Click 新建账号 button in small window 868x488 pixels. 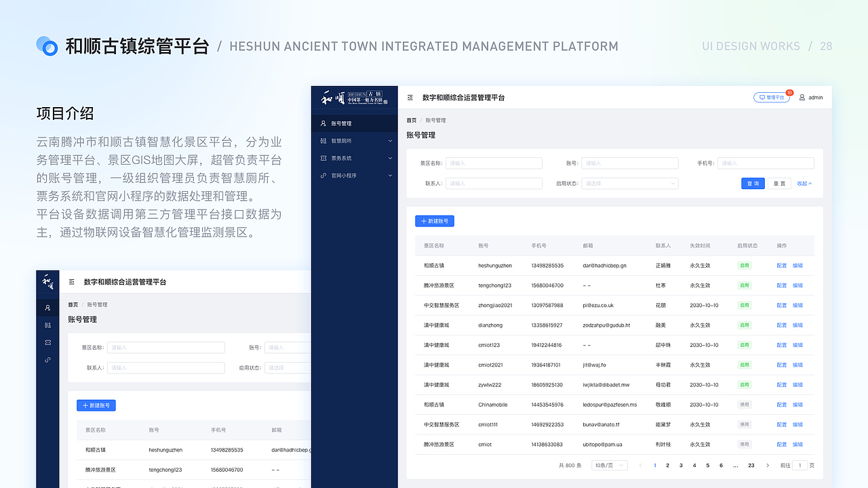96,405
